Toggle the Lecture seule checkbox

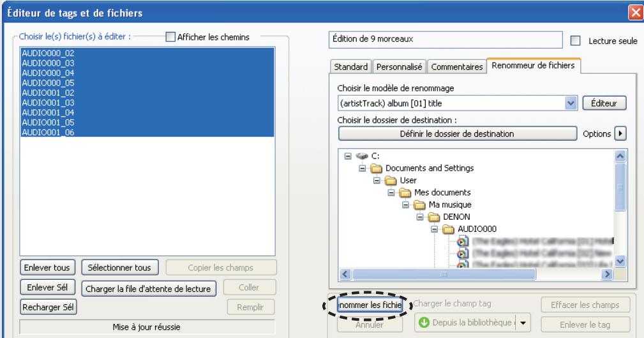[x=576, y=41]
